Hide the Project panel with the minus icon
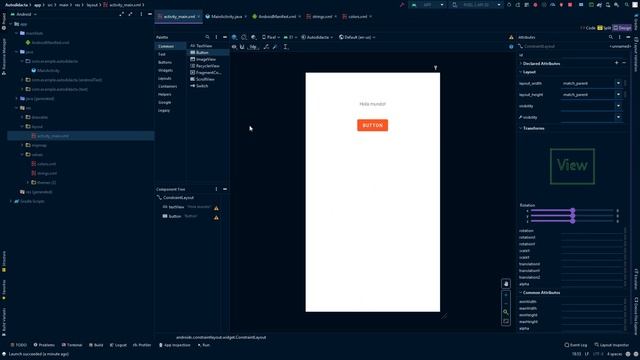Screen dimensions: 640x360 (150, 14)
